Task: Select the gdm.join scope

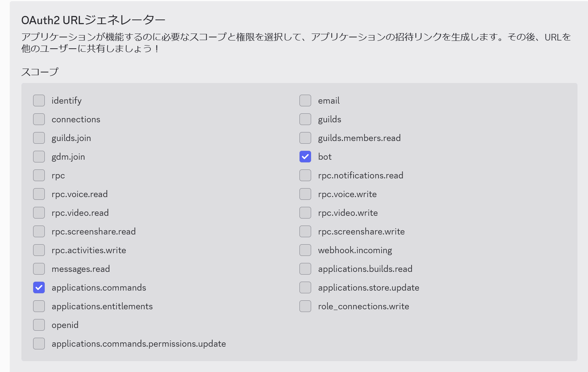Action: 39,157
